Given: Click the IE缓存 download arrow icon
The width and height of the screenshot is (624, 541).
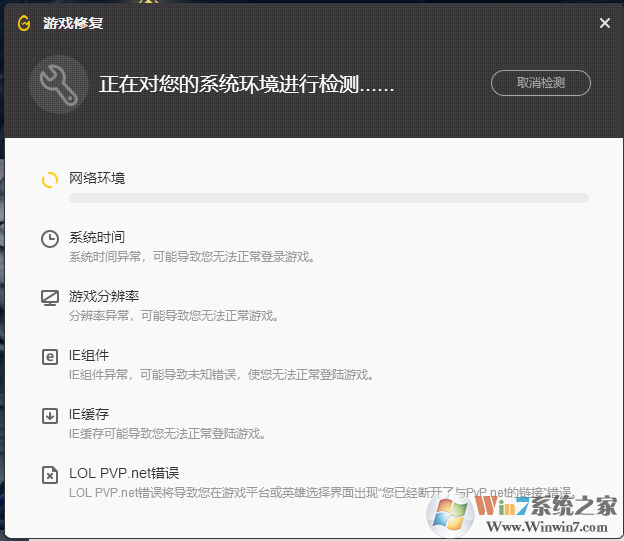Looking at the screenshot, I should coord(50,416).
